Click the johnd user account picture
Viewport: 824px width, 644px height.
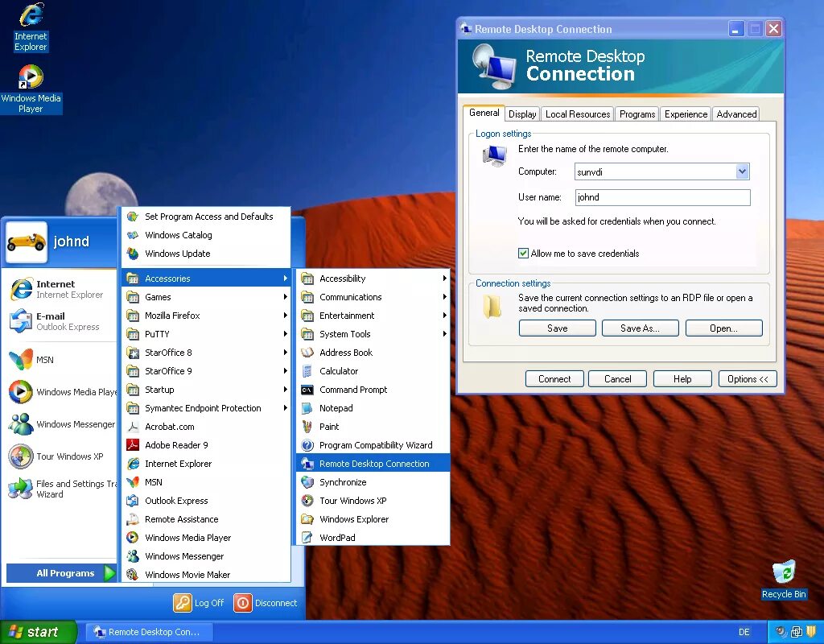[x=27, y=242]
